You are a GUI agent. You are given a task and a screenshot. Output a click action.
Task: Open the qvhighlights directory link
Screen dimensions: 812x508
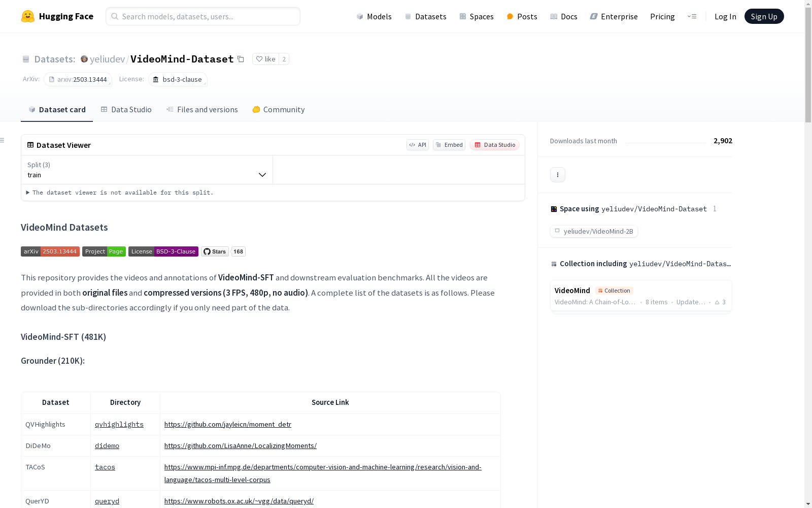click(x=119, y=425)
